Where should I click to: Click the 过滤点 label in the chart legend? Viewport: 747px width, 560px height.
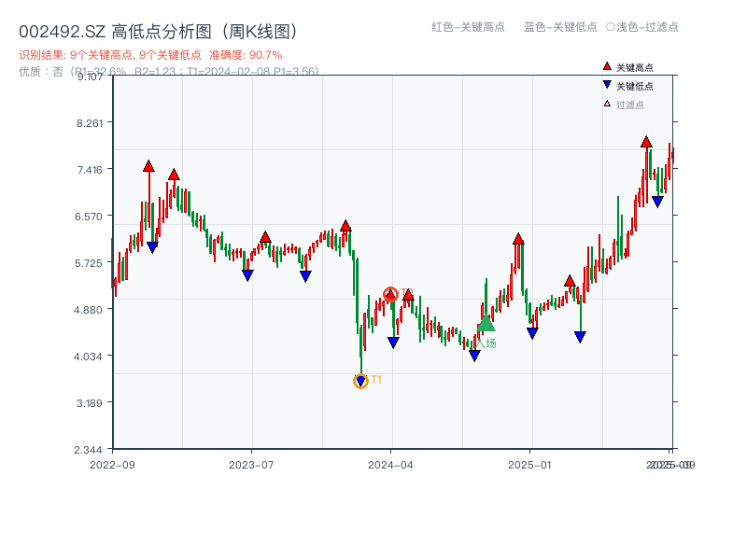click(629, 105)
